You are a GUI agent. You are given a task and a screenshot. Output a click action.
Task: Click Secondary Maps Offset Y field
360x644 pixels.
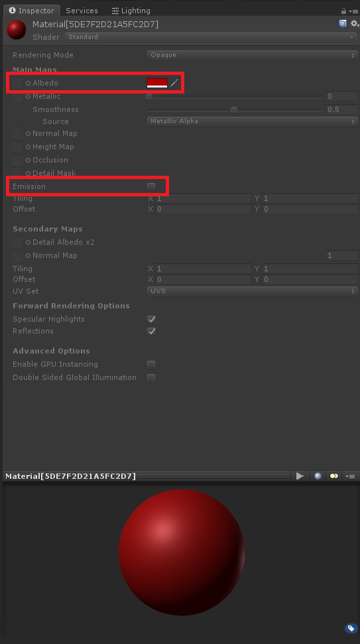(310, 279)
